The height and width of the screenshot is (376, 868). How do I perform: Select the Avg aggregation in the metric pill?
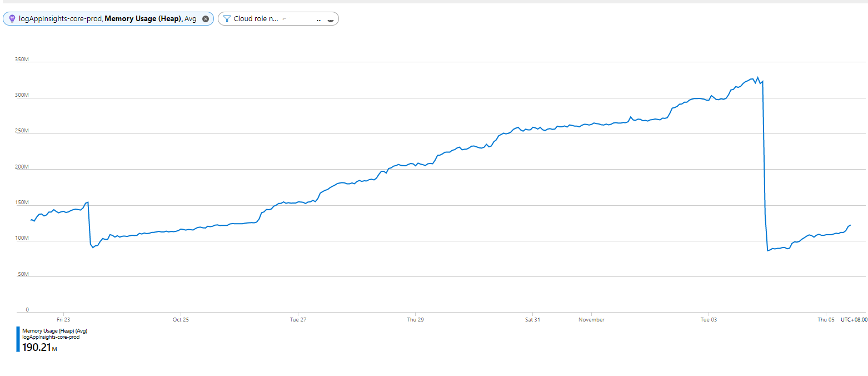[191, 18]
